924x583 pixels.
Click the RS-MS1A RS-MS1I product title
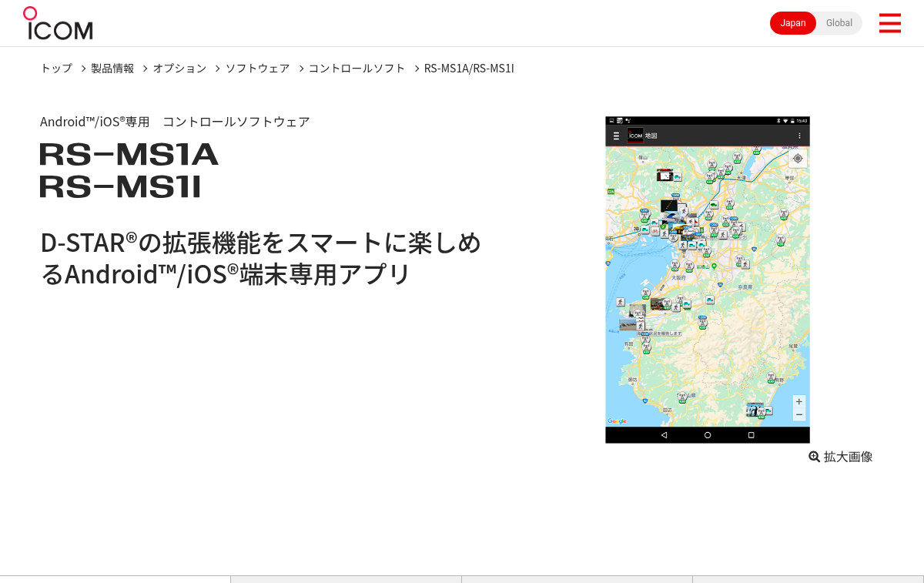pyautogui.click(x=129, y=170)
